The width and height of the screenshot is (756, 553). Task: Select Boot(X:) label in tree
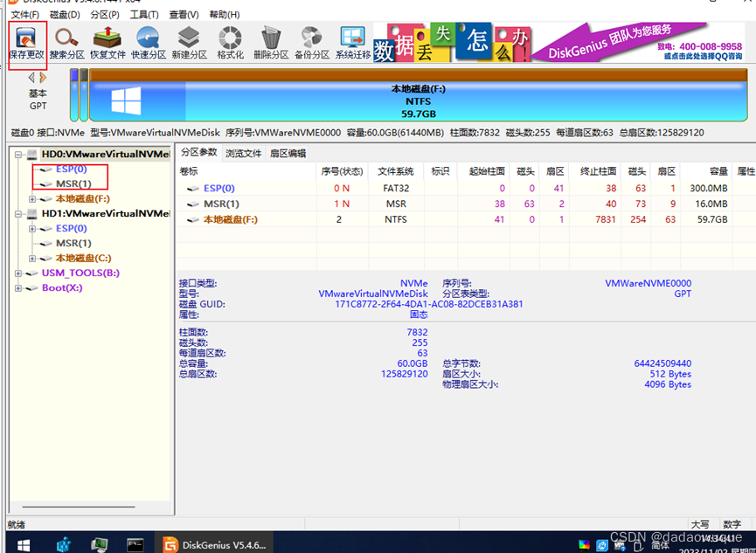coord(62,288)
